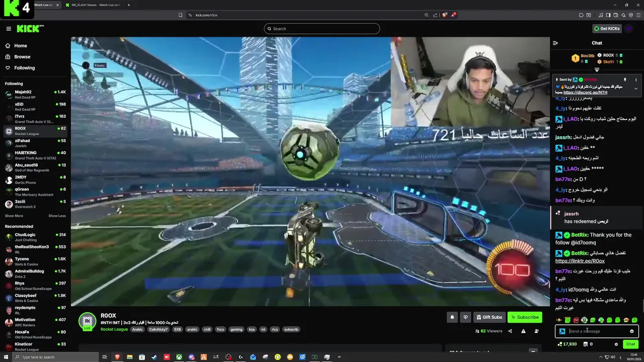Open HAIBTKING channel in sidebar

(35, 155)
